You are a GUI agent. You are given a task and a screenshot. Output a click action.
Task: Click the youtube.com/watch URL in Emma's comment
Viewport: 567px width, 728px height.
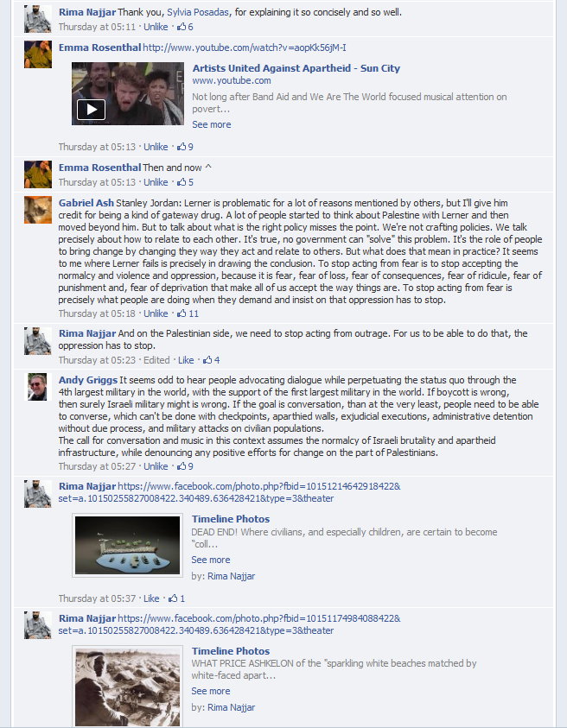(245, 47)
